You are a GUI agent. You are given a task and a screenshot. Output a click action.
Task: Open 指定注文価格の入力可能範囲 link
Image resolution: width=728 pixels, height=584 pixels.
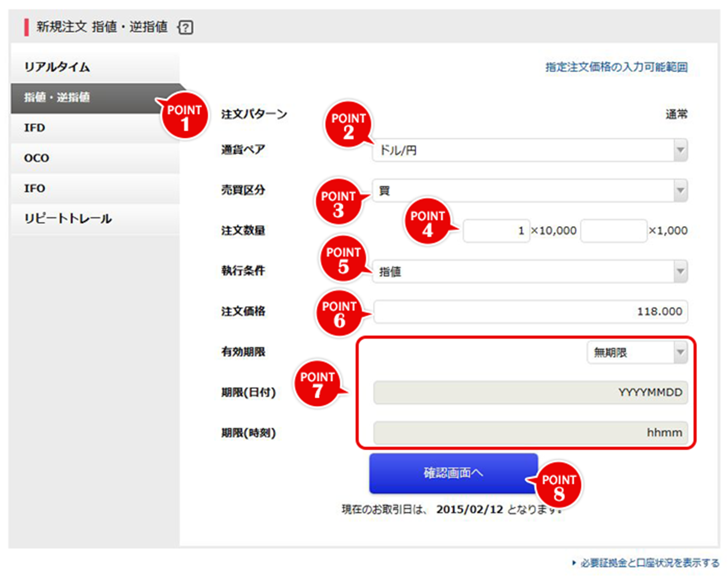click(616, 67)
